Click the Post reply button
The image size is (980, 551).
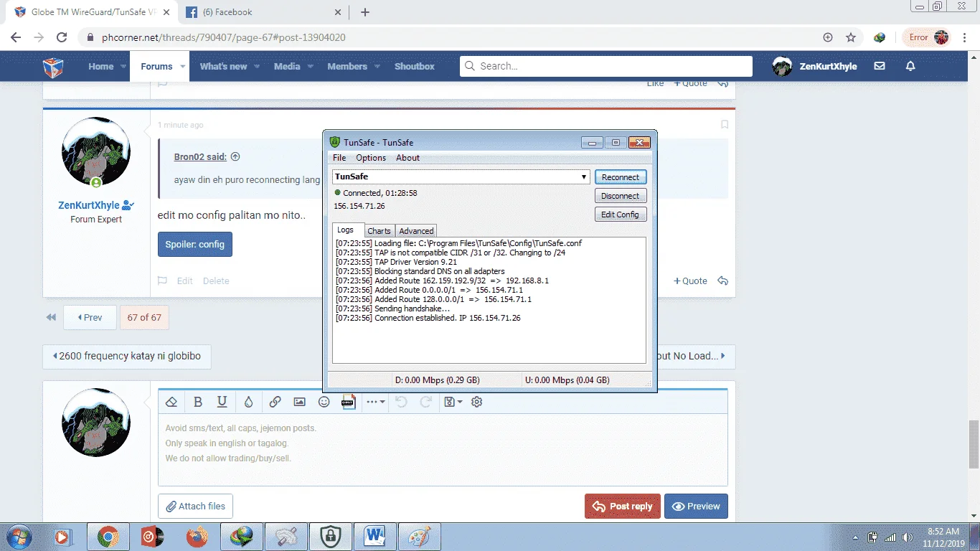623,507
